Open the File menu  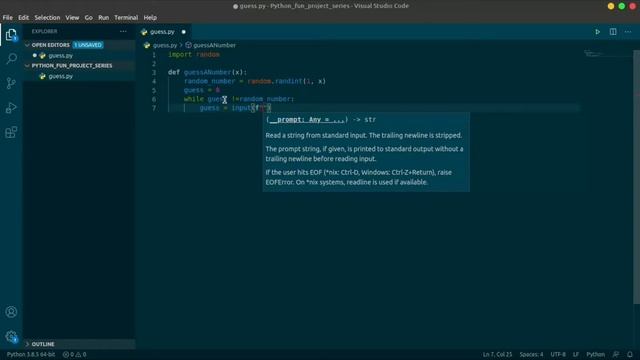tap(7, 18)
